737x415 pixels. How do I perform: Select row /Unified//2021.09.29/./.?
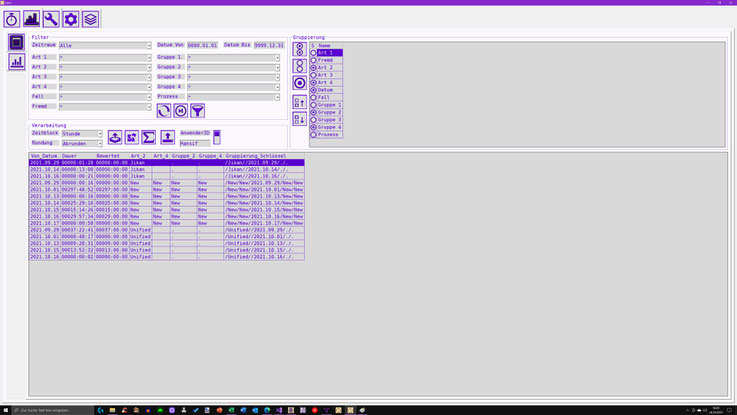[x=167, y=230]
